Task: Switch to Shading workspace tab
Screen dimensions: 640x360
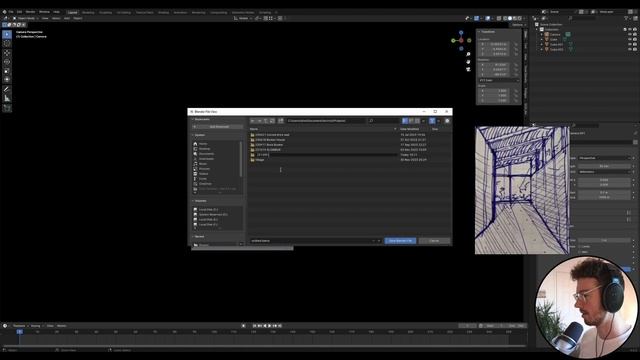Action: 163,12
